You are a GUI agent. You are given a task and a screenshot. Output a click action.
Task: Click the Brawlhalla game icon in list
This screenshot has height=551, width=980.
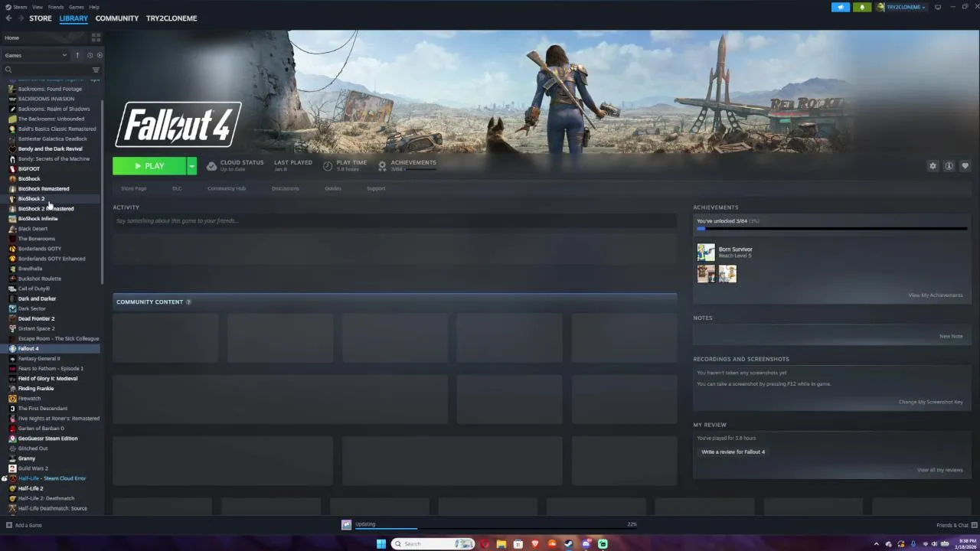point(12,269)
